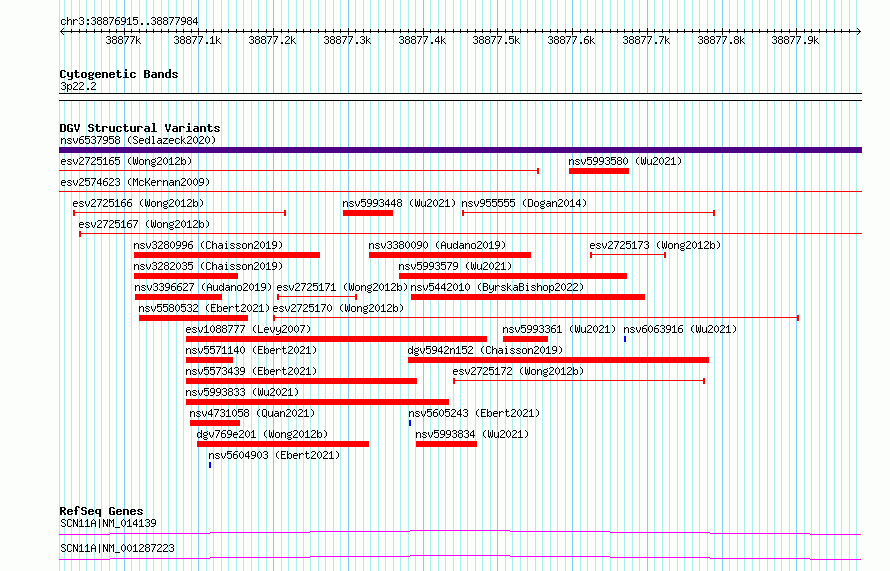This screenshot has width=890, height=571.
Task: Click dgv5942n152 (Chaisson2019) label
Action: [x=485, y=350]
